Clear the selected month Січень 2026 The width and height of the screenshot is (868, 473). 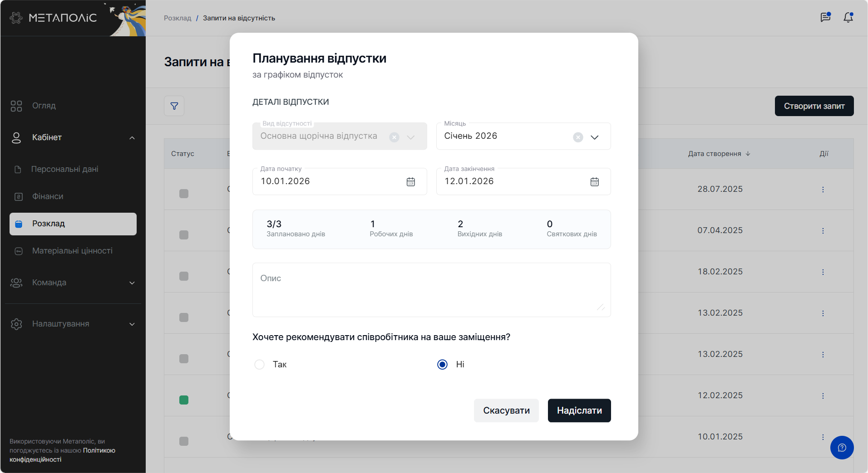click(577, 137)
